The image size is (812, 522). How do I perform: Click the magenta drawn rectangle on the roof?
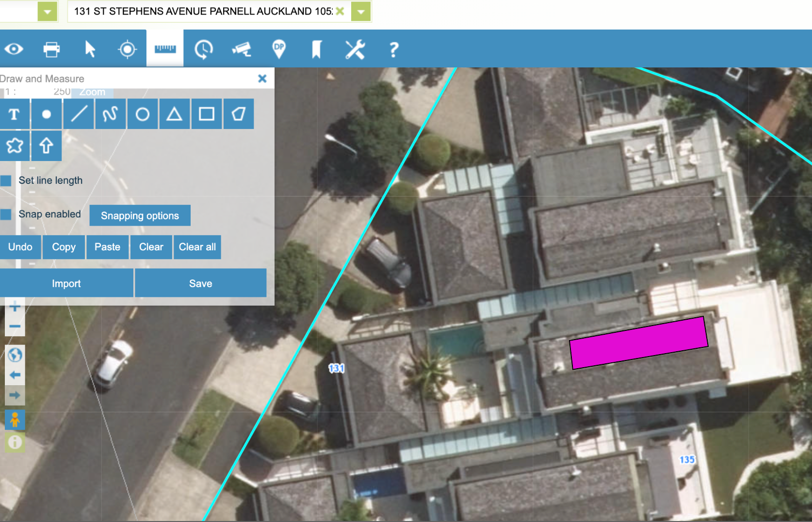point(639,343)
